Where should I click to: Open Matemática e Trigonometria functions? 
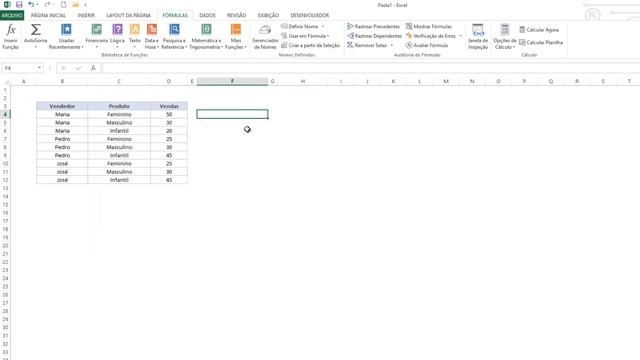click(206, 37)
